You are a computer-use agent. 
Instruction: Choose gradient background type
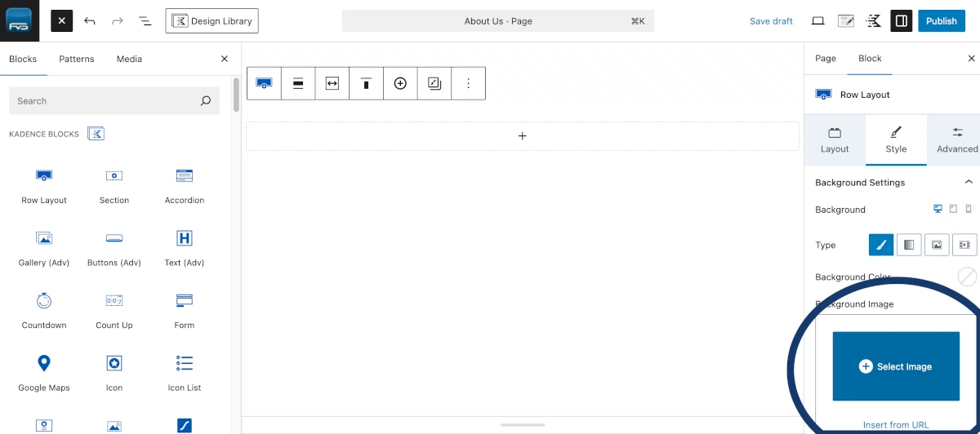pos(909,245)
